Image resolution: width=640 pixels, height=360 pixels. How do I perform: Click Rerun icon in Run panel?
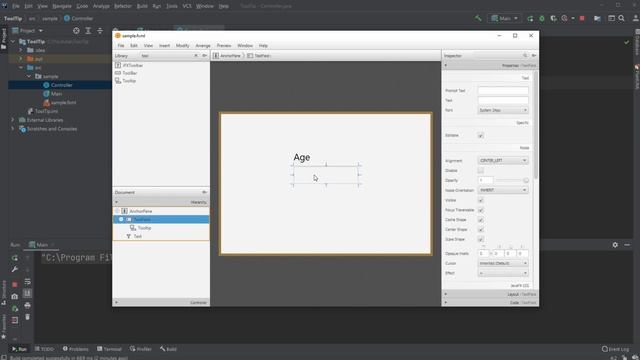point(15,258)
